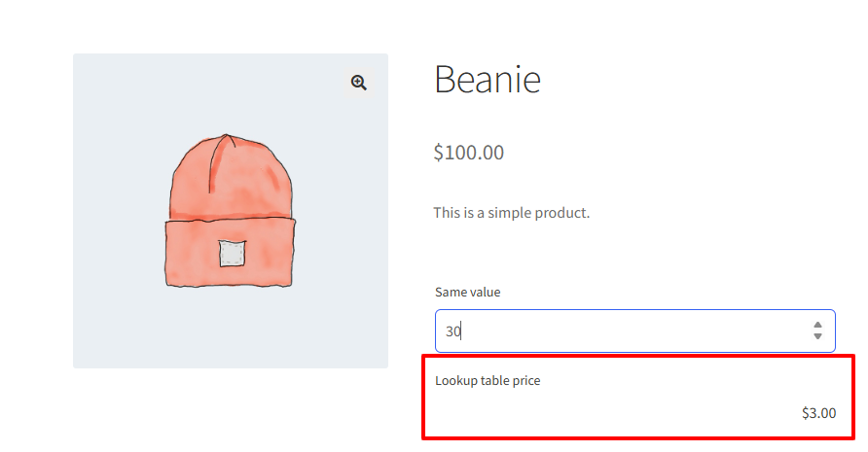Click the folded cuff of the beanie
868x452 pixels.
pos(230,253)
